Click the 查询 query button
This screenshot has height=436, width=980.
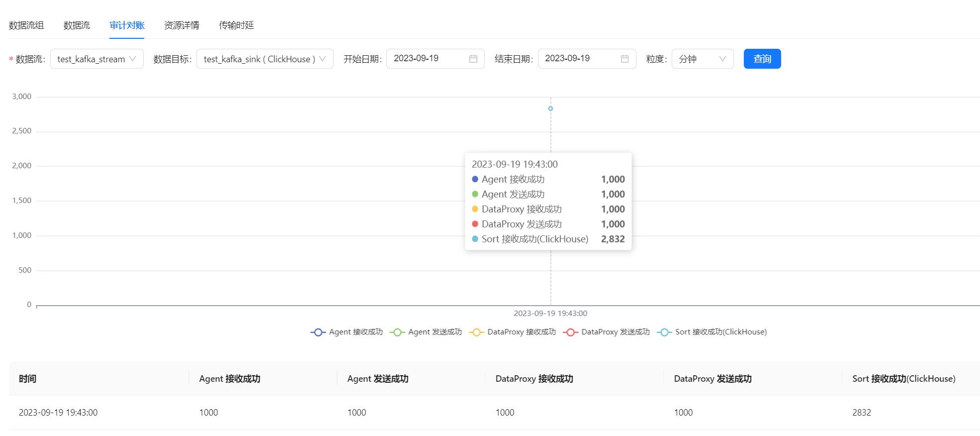coord(762,59)
